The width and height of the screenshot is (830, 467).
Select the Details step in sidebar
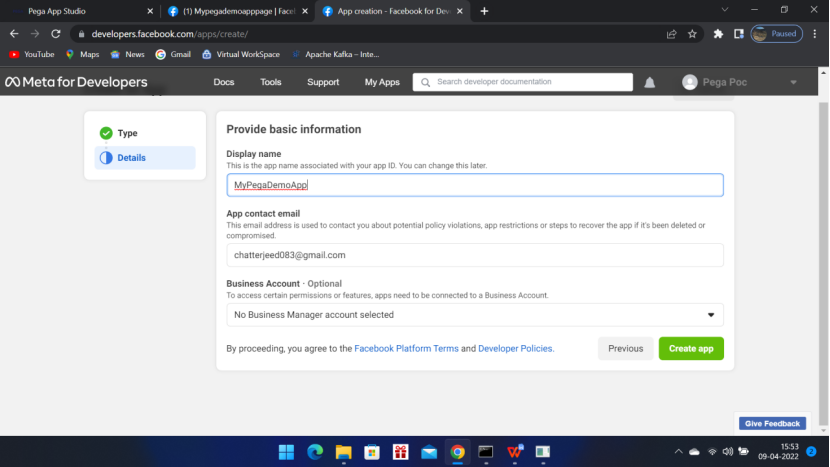click(x=145, y=158)
